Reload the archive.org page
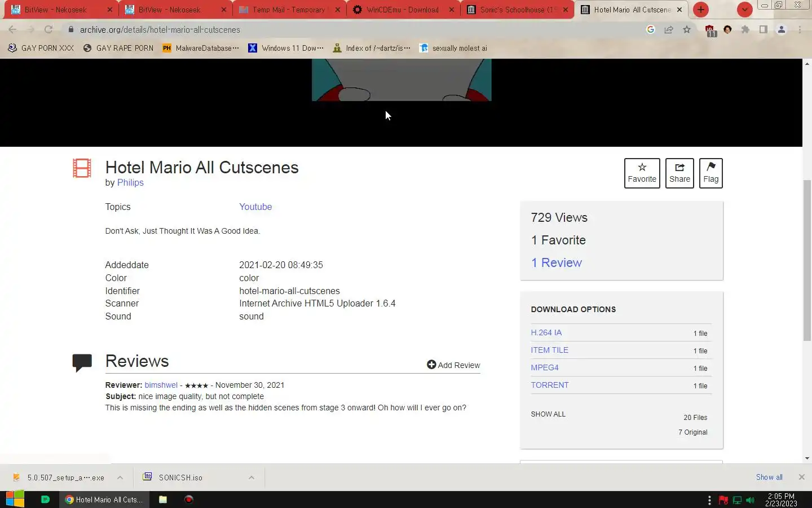Screen dimensions: 812x508 pyautogui.click(x=48, y=29)
